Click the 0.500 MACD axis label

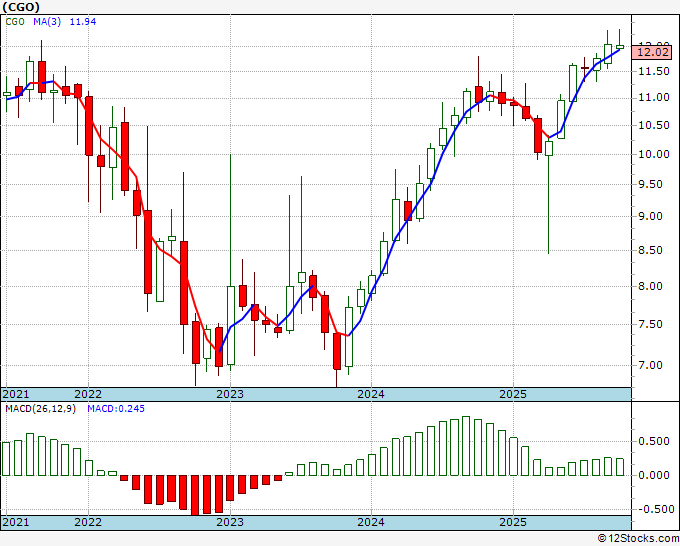coord(654,441)
